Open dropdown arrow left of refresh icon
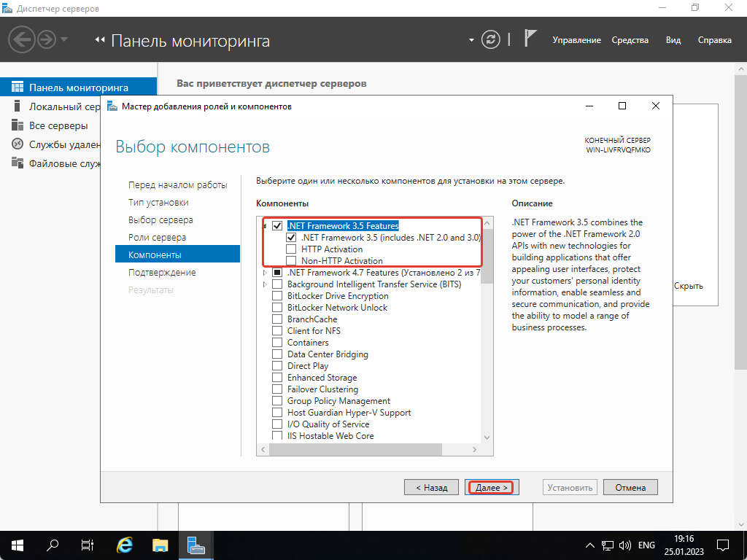This screenshot has width=747, height=560. tap(471, 40)
